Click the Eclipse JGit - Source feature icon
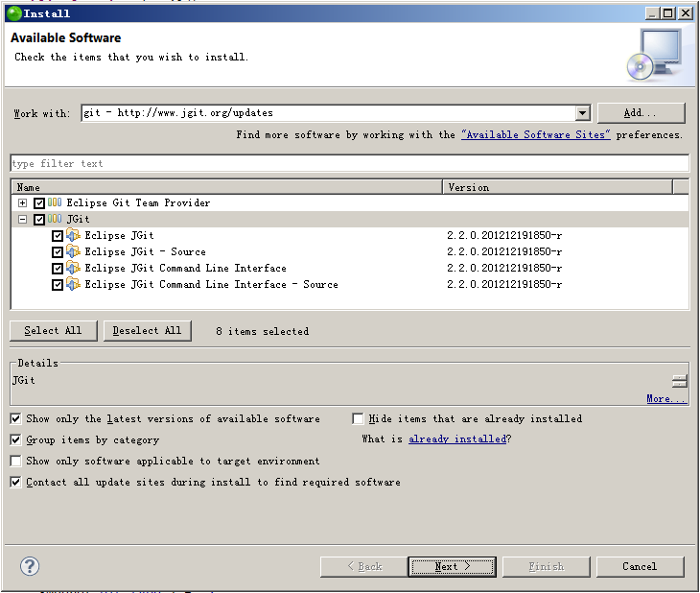Viewport: 700px width, 593px height. point(73,251)
